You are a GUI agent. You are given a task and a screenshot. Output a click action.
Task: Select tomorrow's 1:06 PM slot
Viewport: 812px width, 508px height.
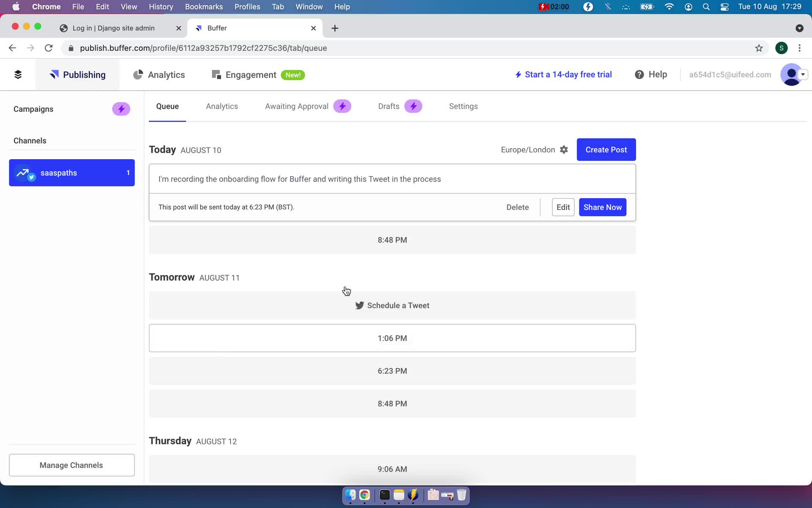pyautogui.click(x=392, y=338)
